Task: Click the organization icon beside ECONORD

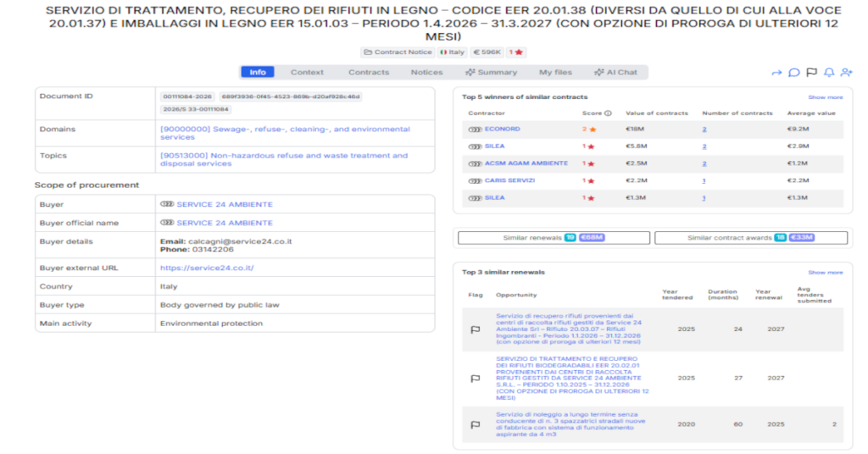Action: [x=475, y=130]
